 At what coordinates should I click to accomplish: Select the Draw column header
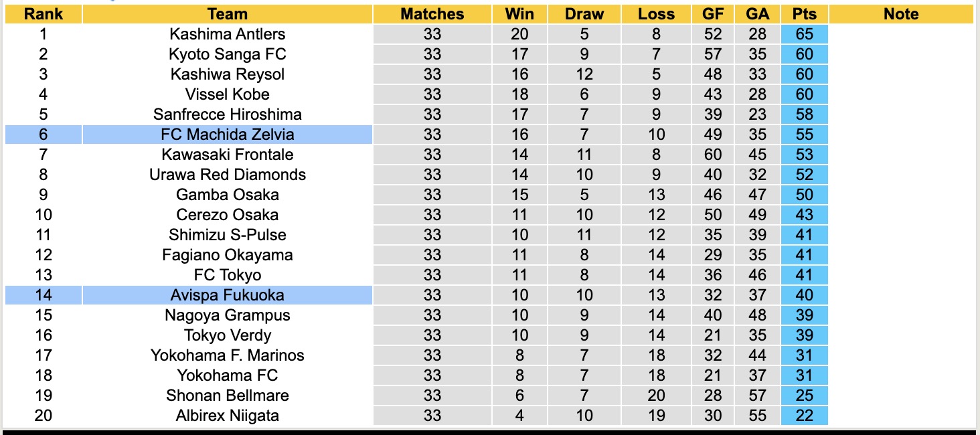click(584, 14)
